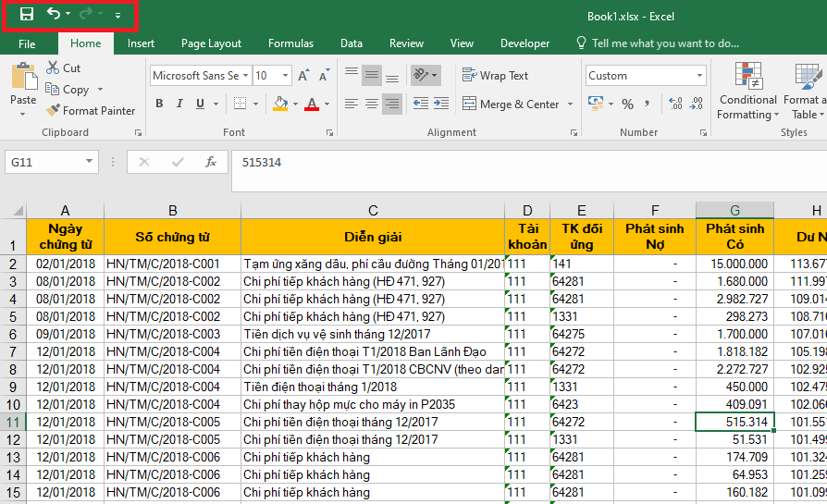Expand the number format dropdown showing Custom
Viewport: 827px width, 504px height.
700,76
